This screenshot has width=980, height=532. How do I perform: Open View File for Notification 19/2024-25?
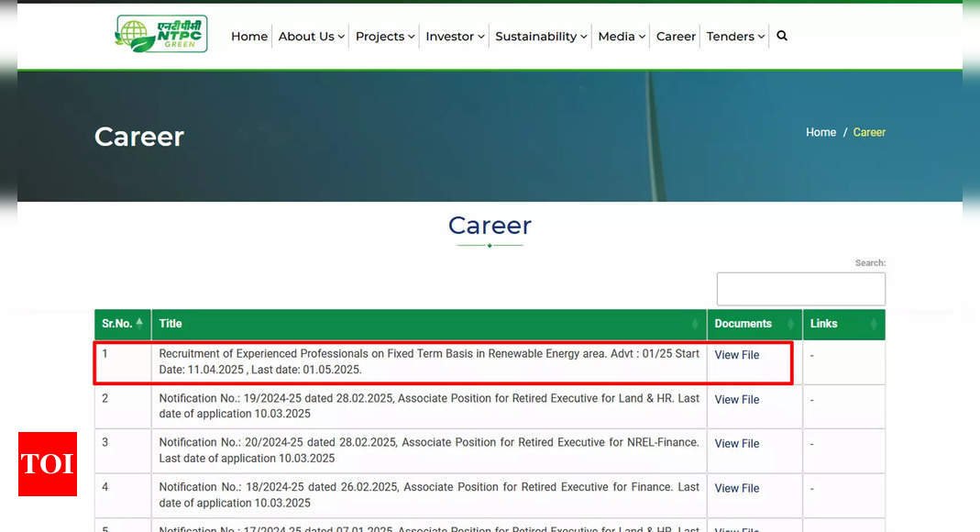(737, 400)
